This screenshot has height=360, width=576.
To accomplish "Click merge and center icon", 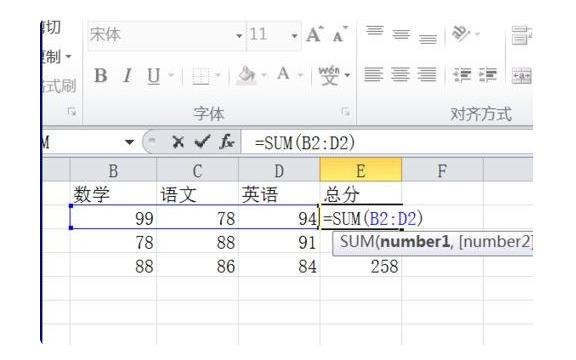I will pyautogui.click(x=522, y=76).
